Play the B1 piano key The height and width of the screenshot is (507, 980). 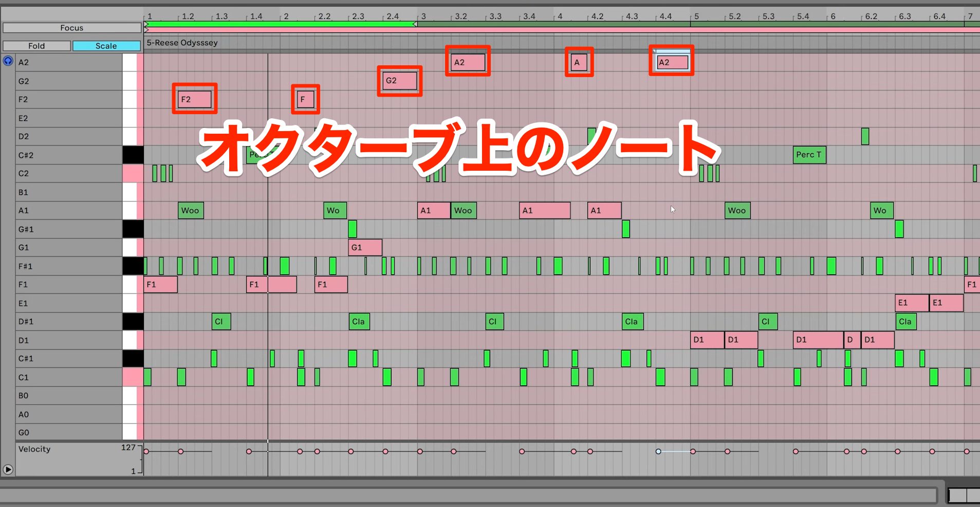[130, 192]
